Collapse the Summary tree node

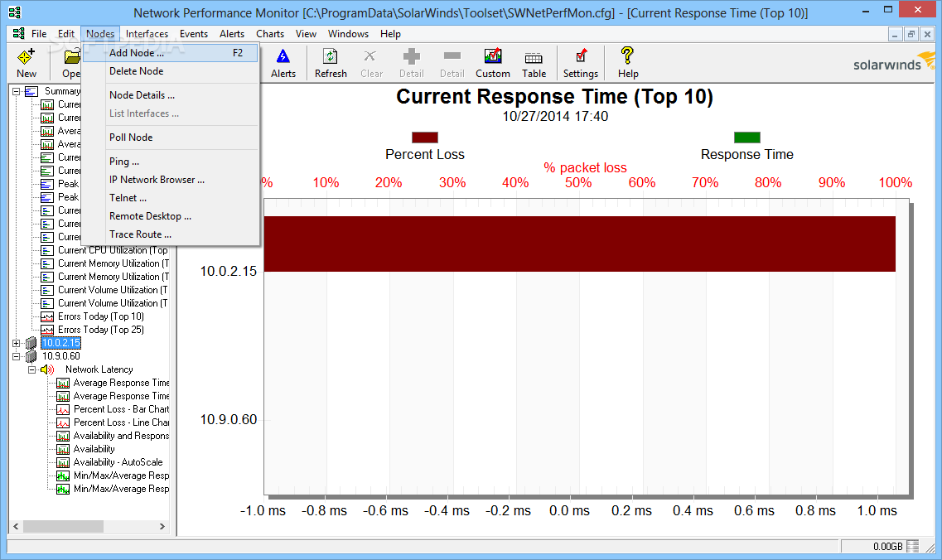(x=17, y=91)
